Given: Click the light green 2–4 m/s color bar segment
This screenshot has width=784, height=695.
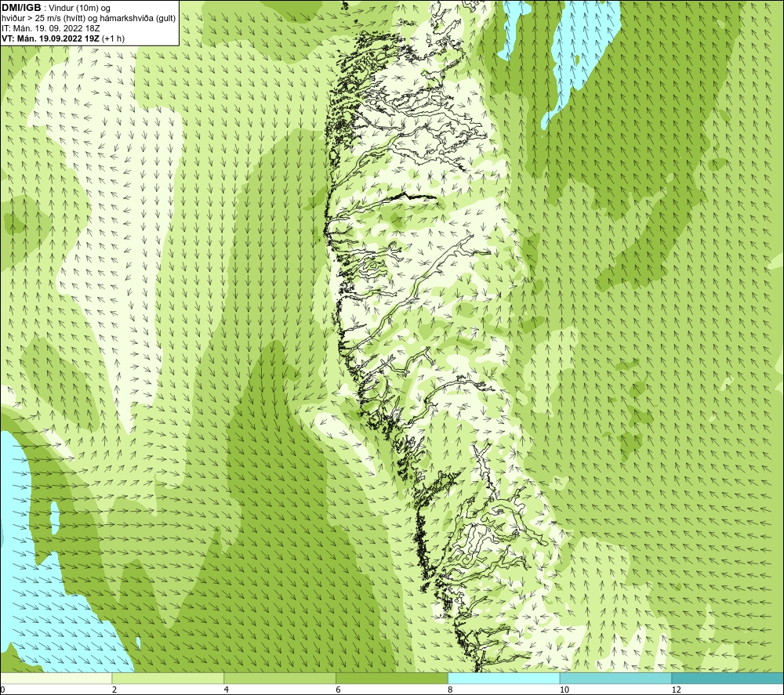Looking at the screenshot, I should pyautogui.click(x=168, y=678).
